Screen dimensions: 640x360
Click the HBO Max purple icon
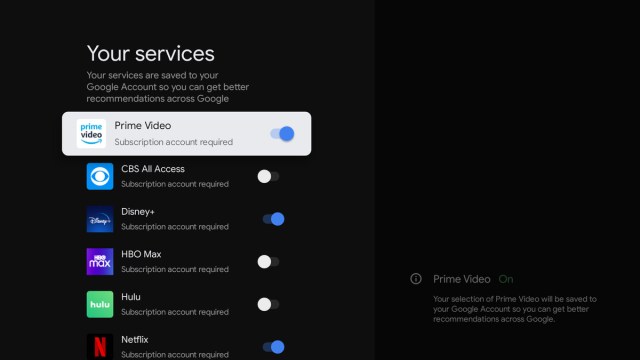coord(100,262)
